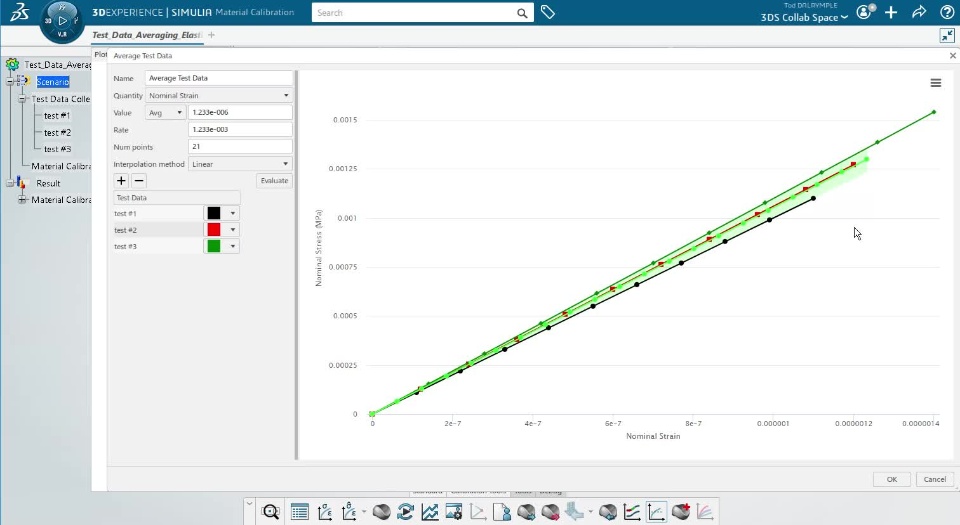960x525 pixels.
Task: Select Scenario in the tree
Action: [53, 81]
